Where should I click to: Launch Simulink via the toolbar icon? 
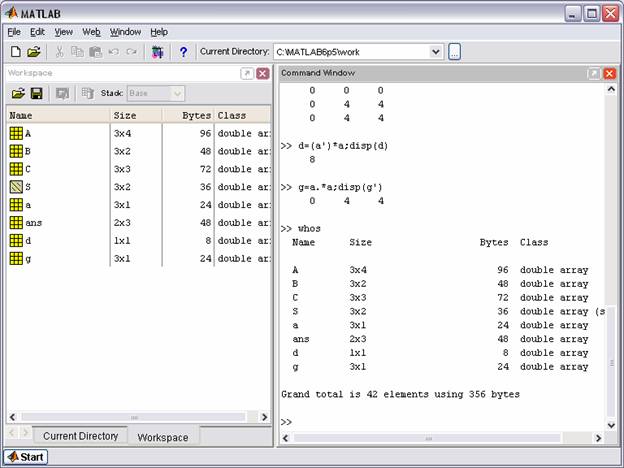158,52
